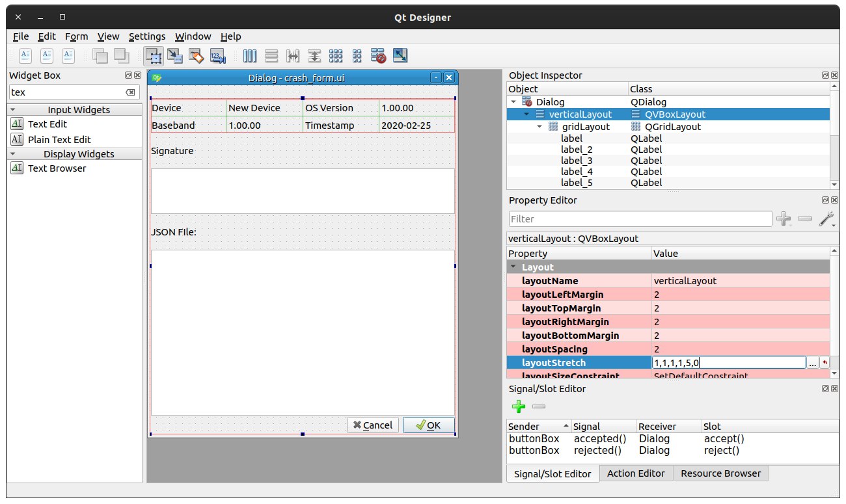846x504 pixels.
Task: Select label_5 in Object Inspector
Action: click(x=577, y=183)
